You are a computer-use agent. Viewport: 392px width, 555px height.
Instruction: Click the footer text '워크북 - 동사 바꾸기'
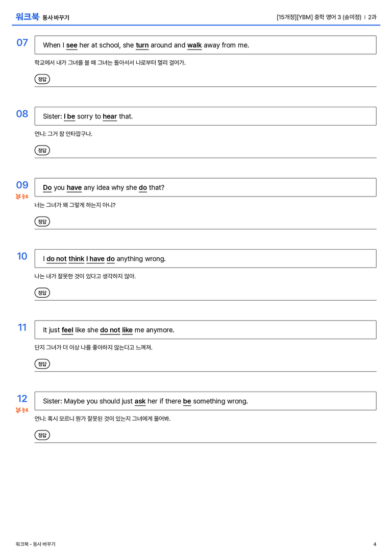point(35,544)
